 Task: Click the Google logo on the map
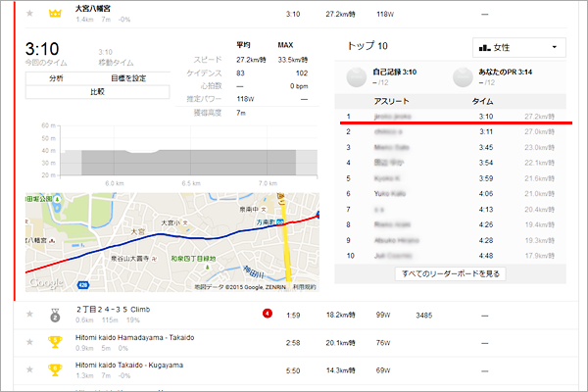coord(46,283)
